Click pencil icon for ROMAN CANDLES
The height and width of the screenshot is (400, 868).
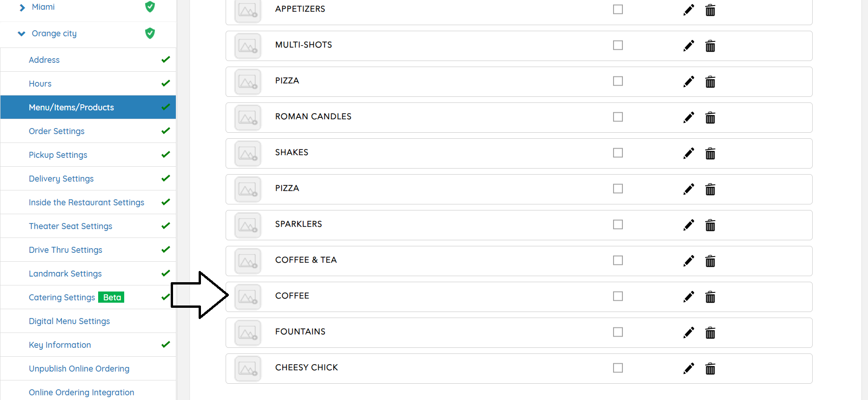coord(688,117)
